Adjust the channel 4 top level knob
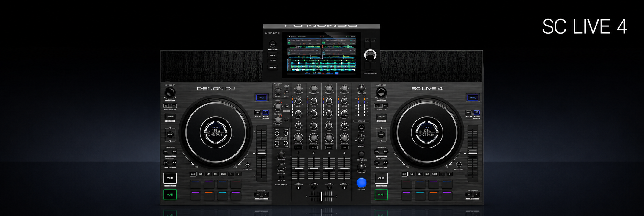644x216 pixels. (344, 88)
